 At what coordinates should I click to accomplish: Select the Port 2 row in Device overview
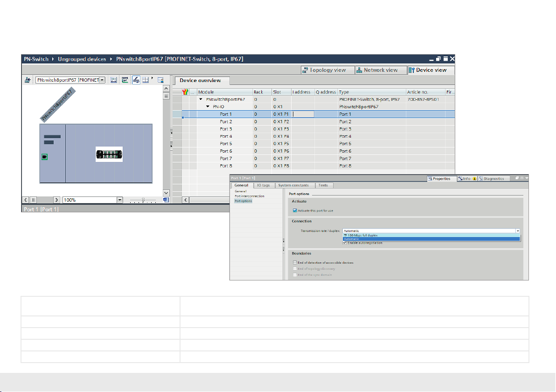[x=313, y=122]
